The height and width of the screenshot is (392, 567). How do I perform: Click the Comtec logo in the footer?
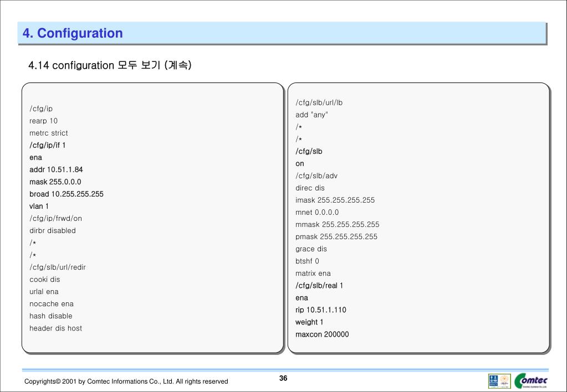[x=531, y=381]
